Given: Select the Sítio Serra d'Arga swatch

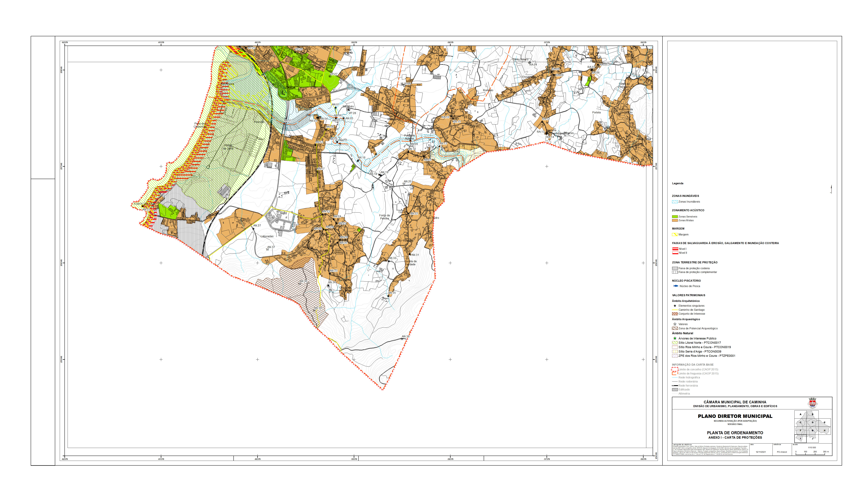Looking at the screenshot, I should coord(675,352).
